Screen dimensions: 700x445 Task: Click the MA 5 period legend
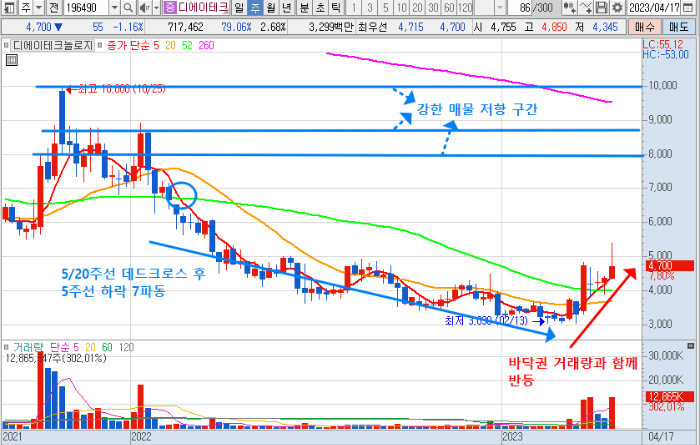tap(156, 46)
